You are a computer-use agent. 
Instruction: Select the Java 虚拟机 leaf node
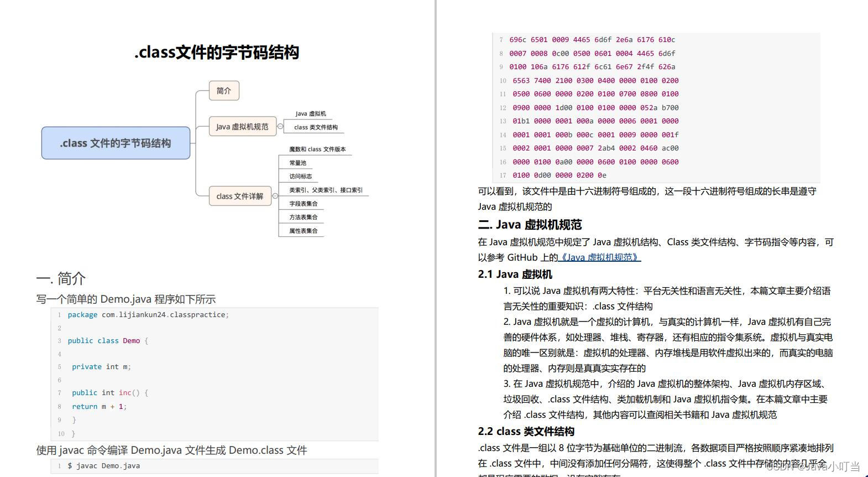coord(311,113)
